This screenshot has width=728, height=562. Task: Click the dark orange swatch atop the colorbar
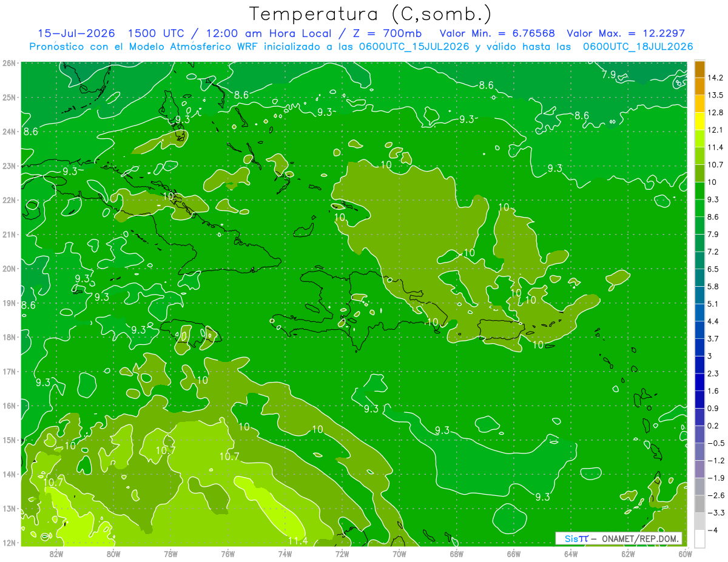(x=699, y=70)
